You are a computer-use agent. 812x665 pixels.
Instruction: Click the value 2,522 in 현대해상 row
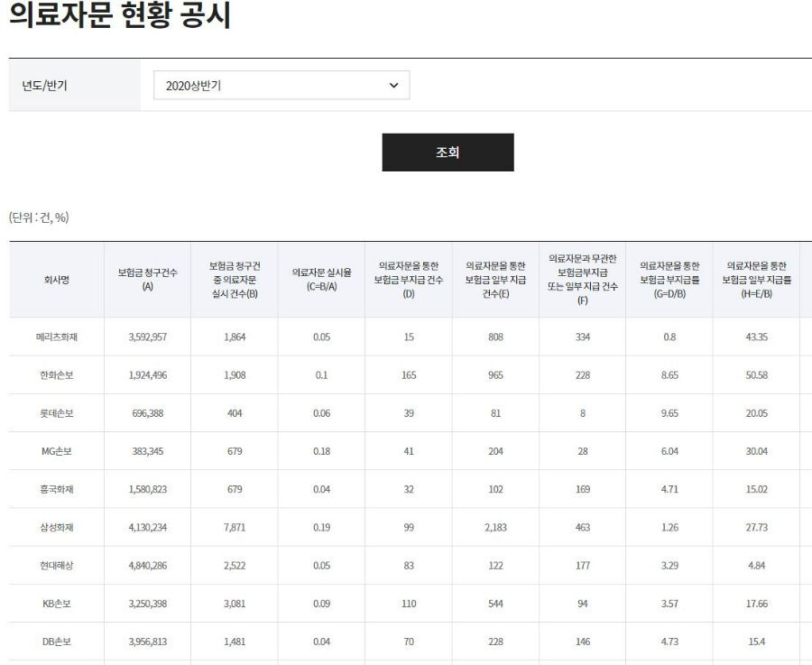[235, 566]
